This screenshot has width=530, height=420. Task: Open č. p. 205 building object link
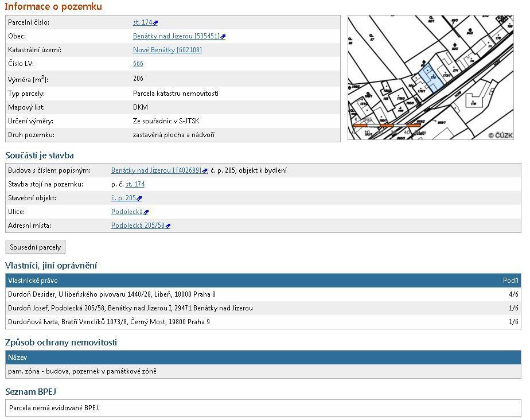pos(123,198)
